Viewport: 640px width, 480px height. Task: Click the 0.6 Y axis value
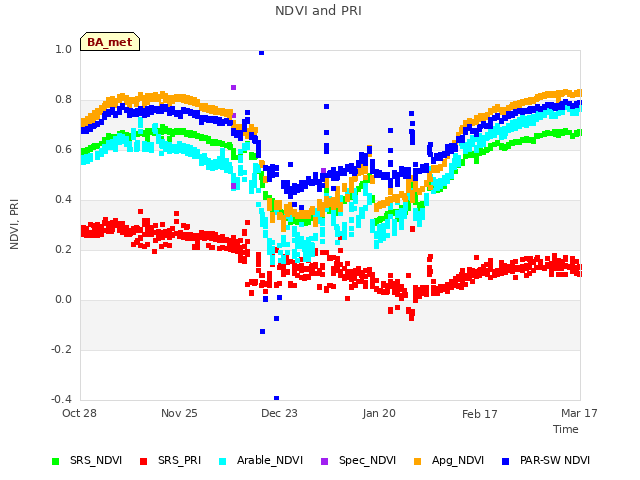[x=63, y=149]
